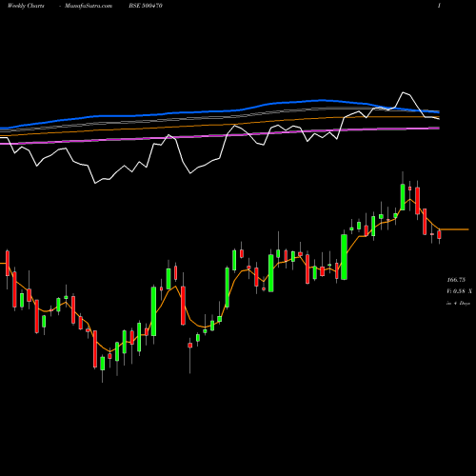Viewport: 476px width, 476px height.
Task: Click the volume text 'V: 0.58 X'
Action: pyautogui.click(x=459, y=291)
